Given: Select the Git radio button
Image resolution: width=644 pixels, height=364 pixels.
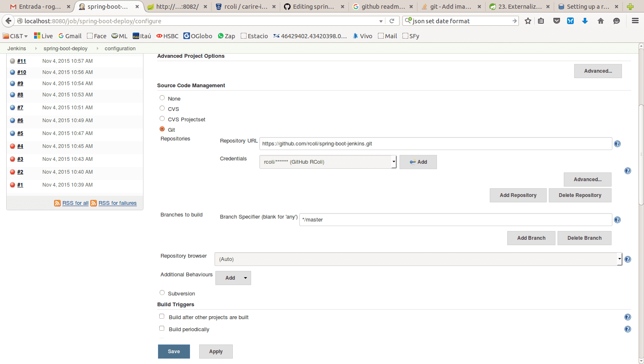Looking at the screenshot, I should coord(162,129).
